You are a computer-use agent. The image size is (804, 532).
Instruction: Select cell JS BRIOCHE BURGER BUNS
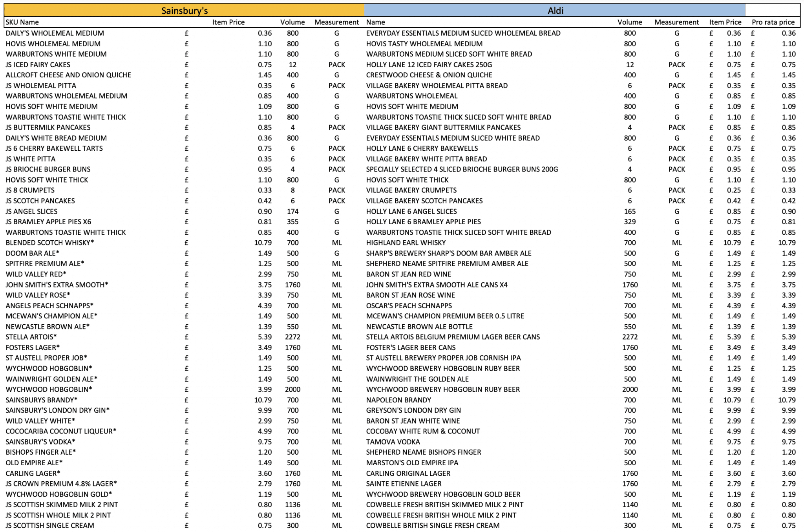(x=48, y=169)
